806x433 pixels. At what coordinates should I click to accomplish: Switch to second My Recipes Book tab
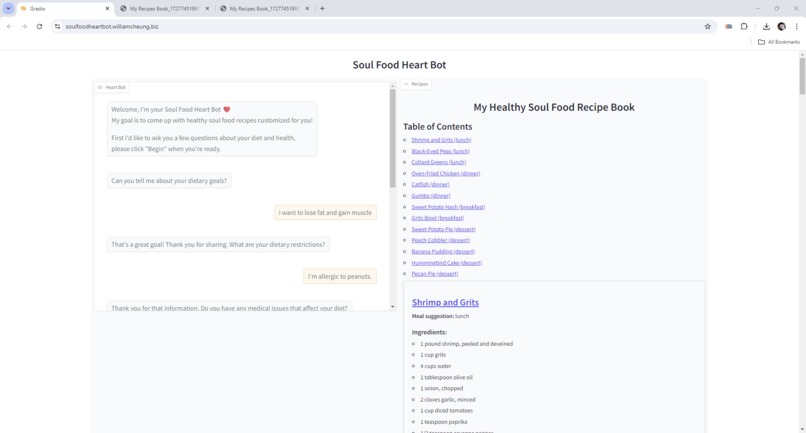pos(164,8)
